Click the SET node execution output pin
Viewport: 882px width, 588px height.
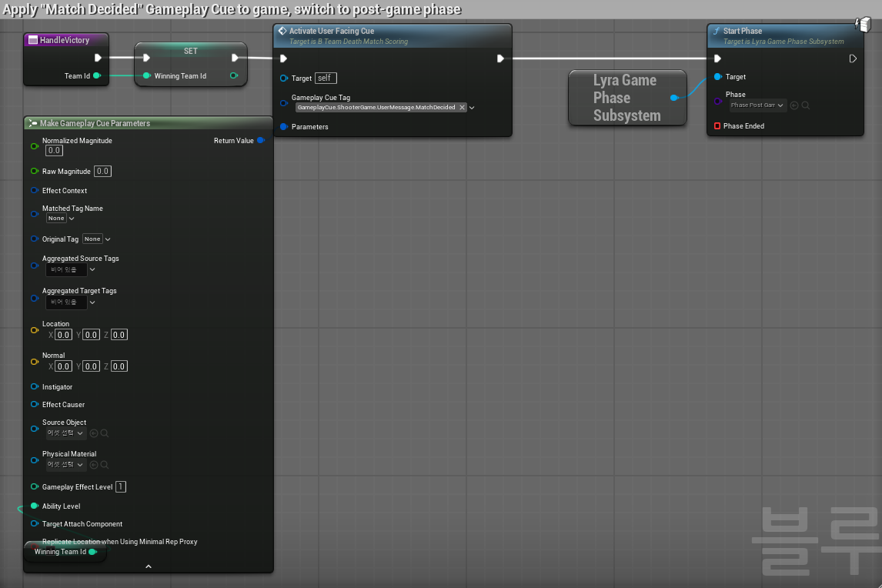click(235, 58)
